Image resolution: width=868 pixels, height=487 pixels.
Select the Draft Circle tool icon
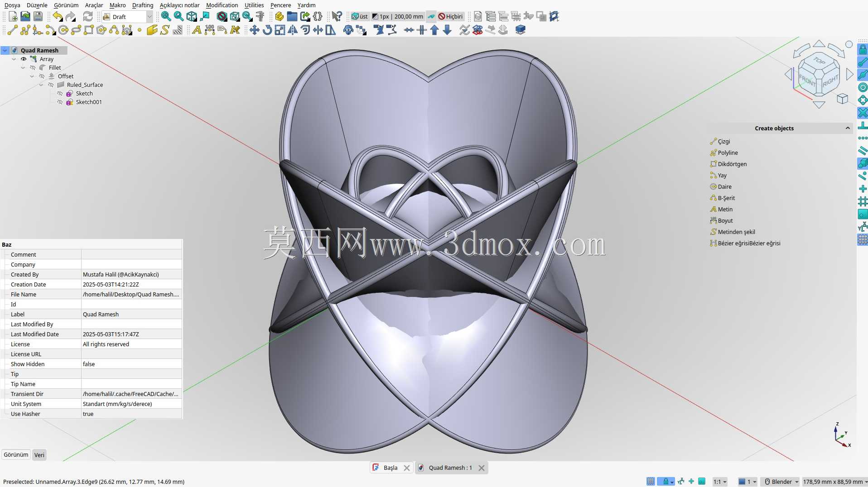click(63, 30)
